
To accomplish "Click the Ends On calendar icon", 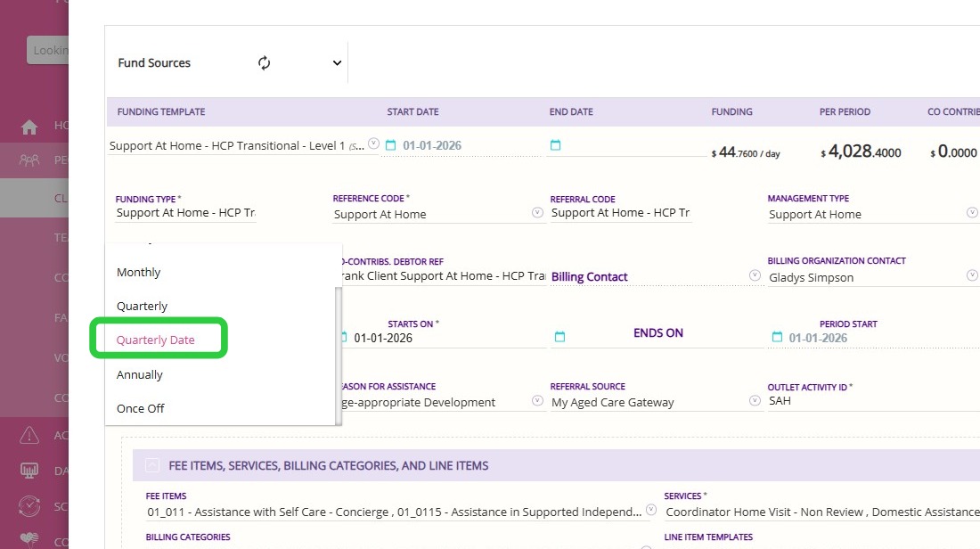I will 559,337.
